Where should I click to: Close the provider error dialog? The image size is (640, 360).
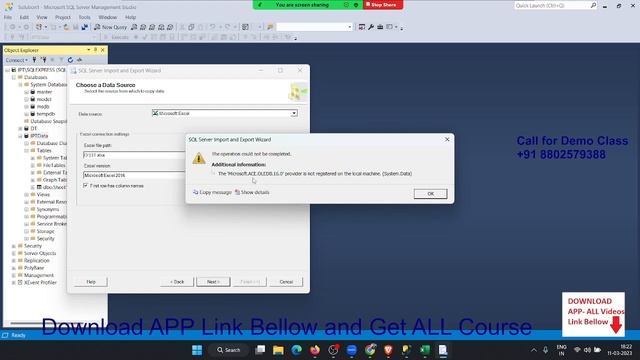[x=447, y=139]
